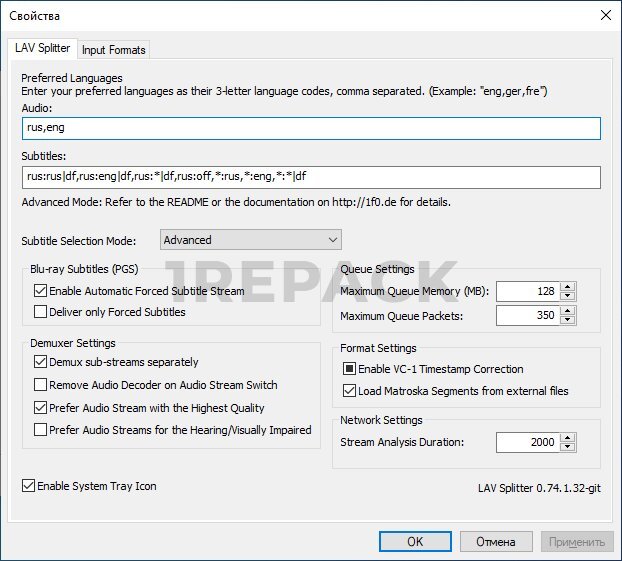Click the Subtitles languages input field
Screen dimensions: 622x561
pyautogui.click(x=310, y=177)
